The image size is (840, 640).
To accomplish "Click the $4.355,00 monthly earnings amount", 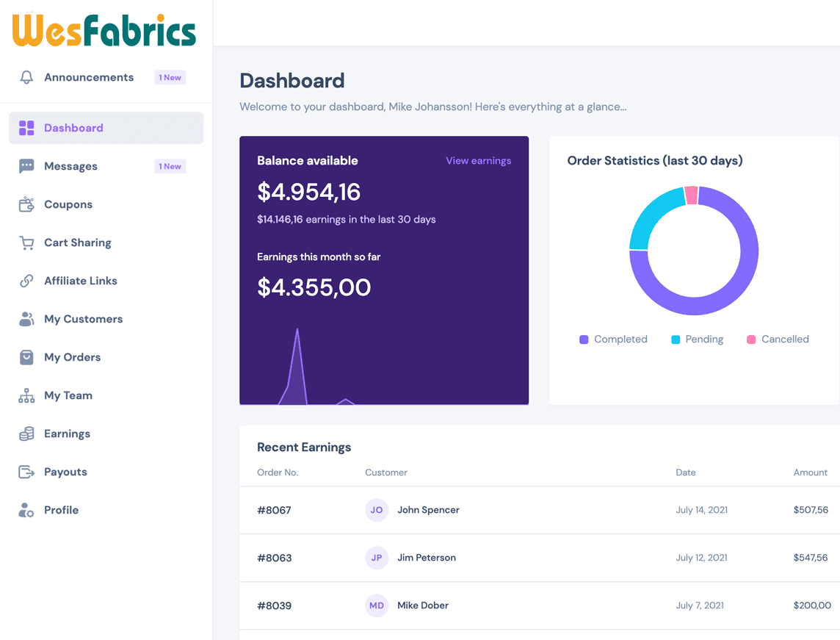I will [314, 287].
